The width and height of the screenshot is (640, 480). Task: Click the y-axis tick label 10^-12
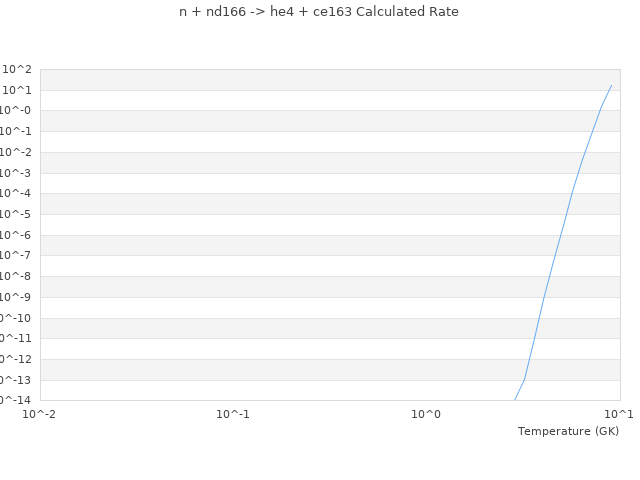pyautogui.click(x=15, y=359)
